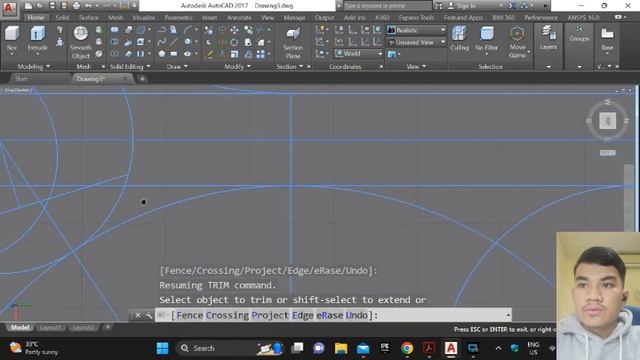The width and height of the screenshot is (640, 360).
Task: Switch to the Home ribbon tab
Action: (36, 18)
